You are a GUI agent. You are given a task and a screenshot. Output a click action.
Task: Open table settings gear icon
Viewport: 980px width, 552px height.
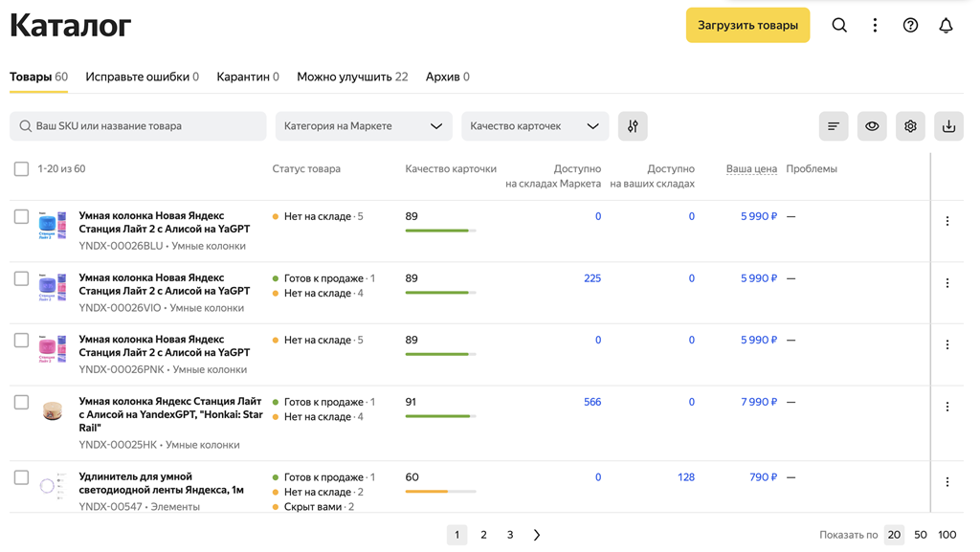pos(910,126)
